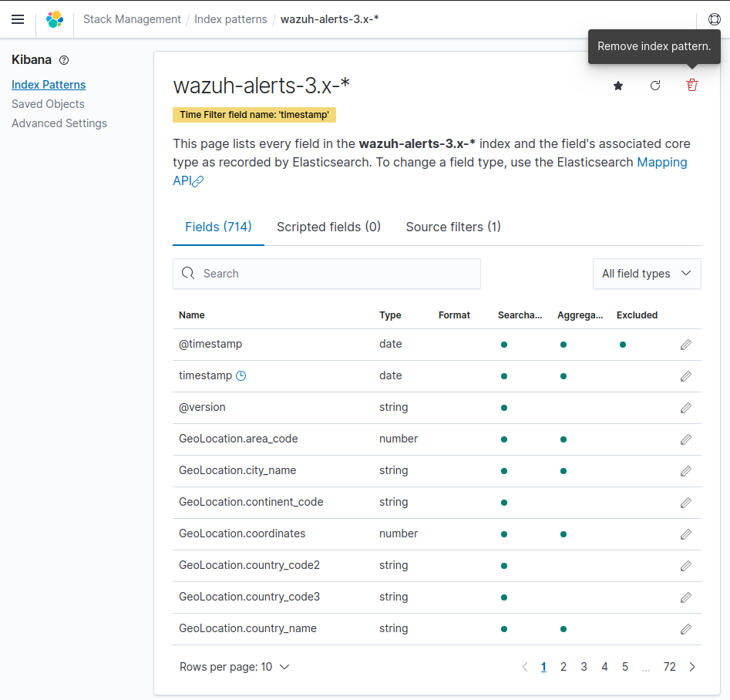Refresh the field list
Viewport: 730px width, 700px height.
[655, 86]
